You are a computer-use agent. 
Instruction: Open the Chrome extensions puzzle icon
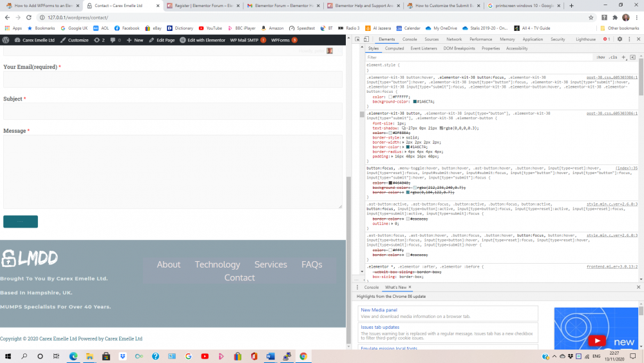point(615,17)
